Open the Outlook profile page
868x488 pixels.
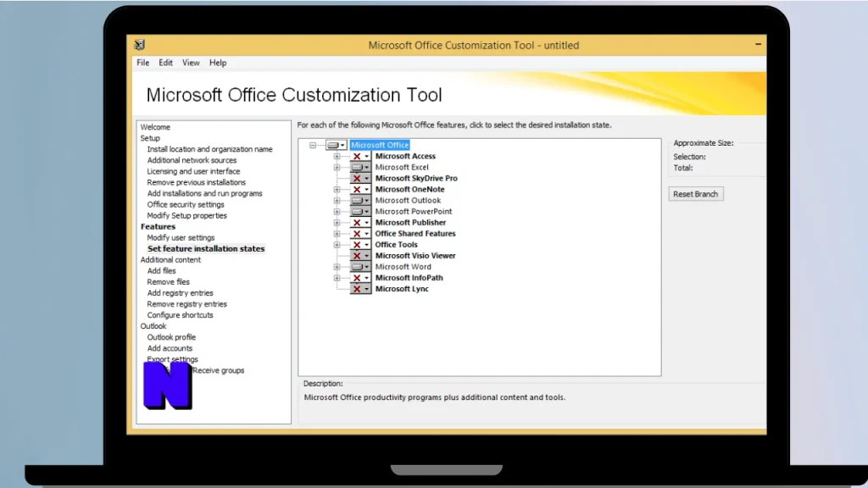tap(171, 337)
